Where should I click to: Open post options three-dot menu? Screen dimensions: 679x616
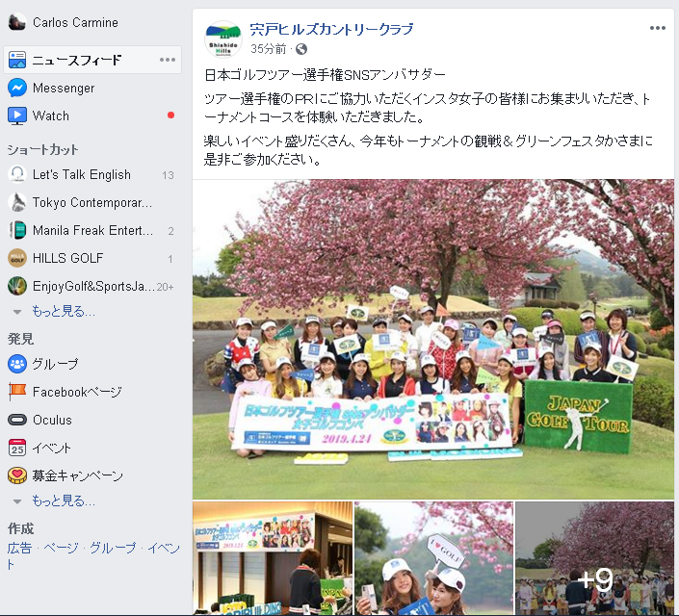click(658, 28)
